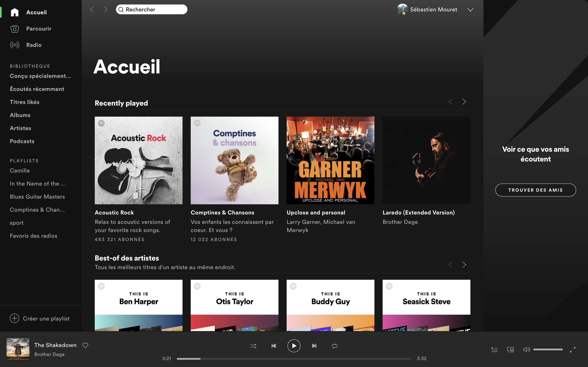This screenshot has height=367, width=588.
Task: Go to the previous track
Action: pyautogui.click(x=274, y=346)
